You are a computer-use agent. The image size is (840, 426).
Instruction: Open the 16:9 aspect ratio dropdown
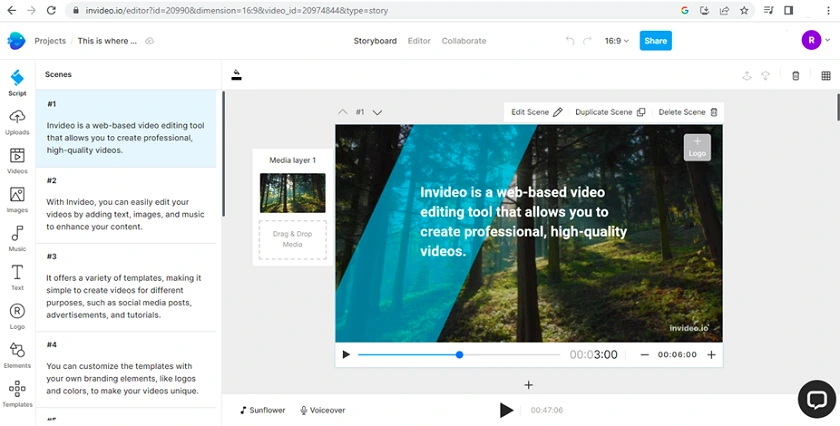point(617,41)
